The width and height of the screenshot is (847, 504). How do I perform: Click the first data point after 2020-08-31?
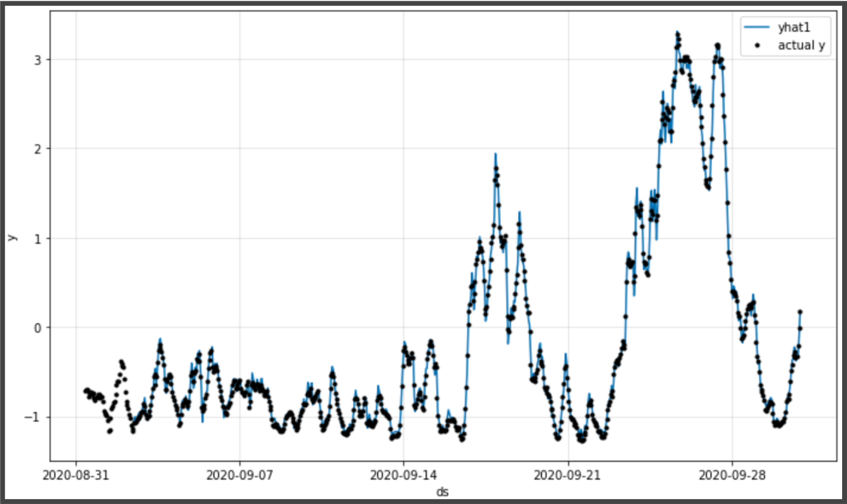click(85, 391)
